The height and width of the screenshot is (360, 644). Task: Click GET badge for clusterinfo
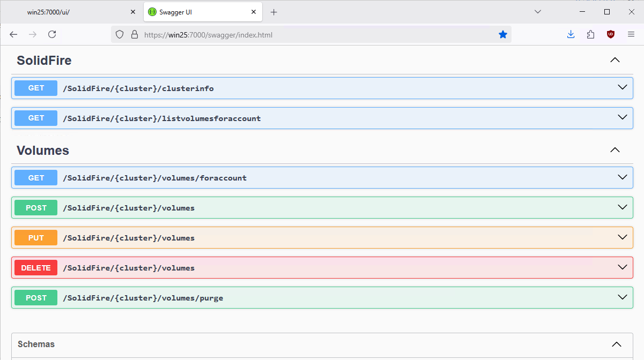click(x=36, y=88)
